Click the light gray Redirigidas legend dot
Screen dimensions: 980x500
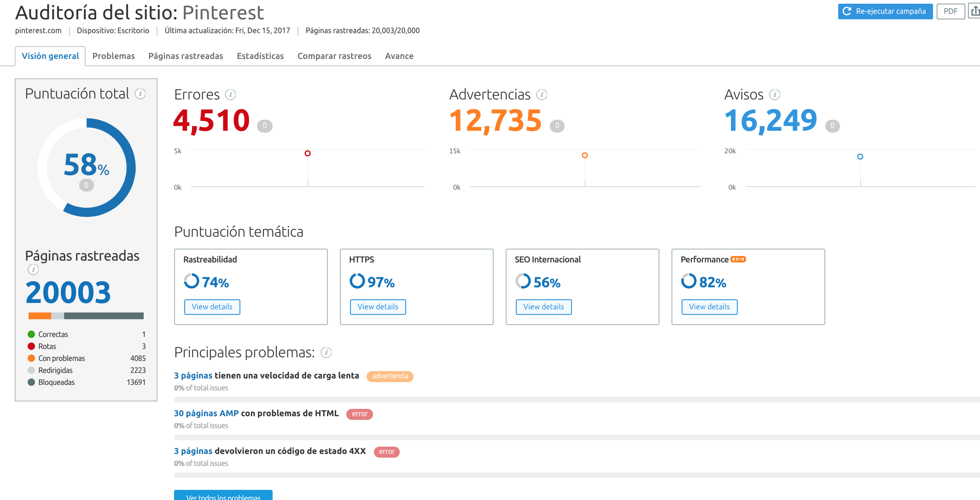[31, 370]
